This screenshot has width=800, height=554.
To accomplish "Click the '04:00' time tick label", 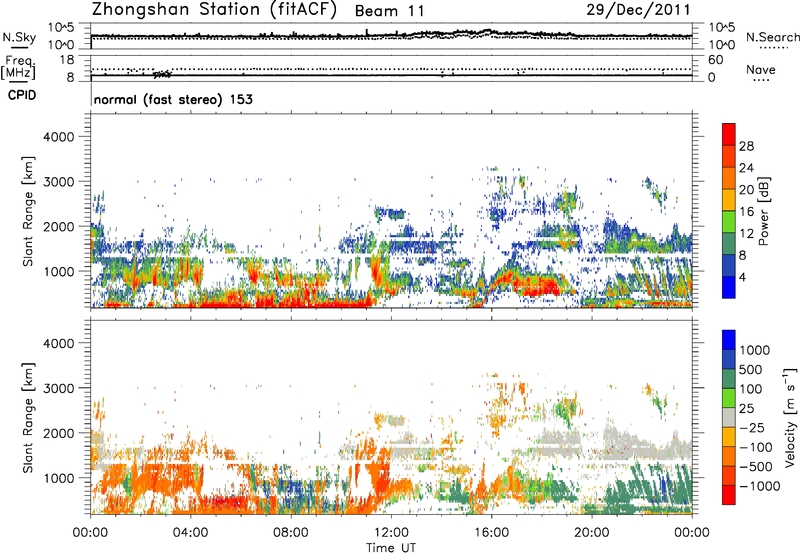I will pyautogui.click(x=190, y=533).
